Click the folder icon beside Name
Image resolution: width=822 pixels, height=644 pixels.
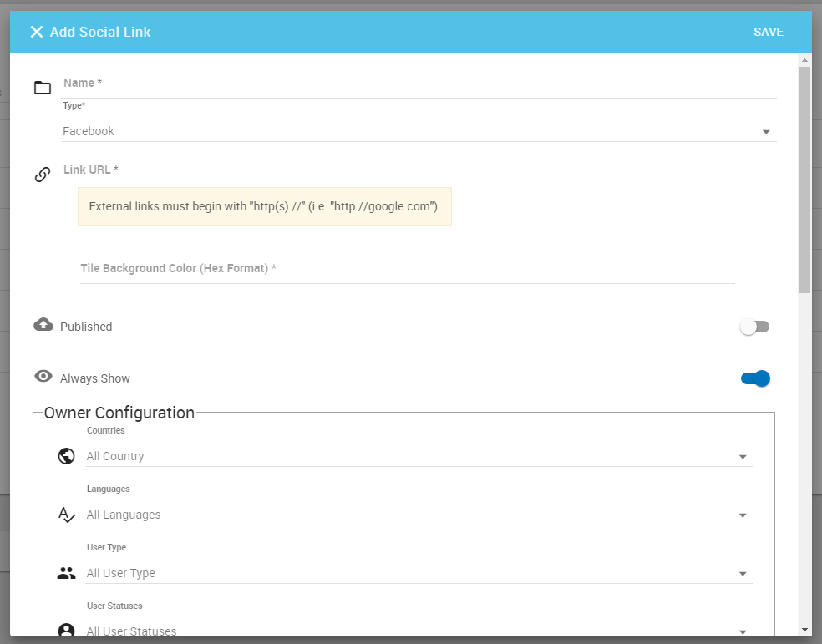[x=43, y=88]
